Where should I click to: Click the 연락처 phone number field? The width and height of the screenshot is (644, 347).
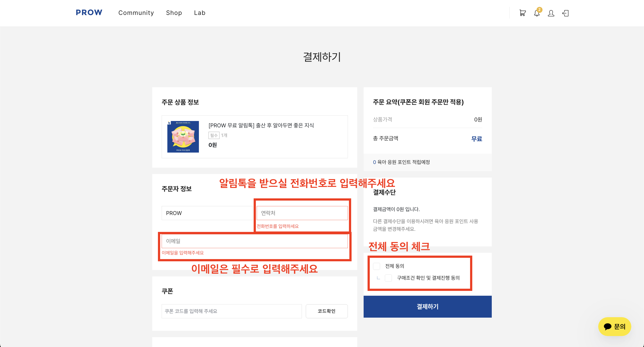tap(302, 213)
